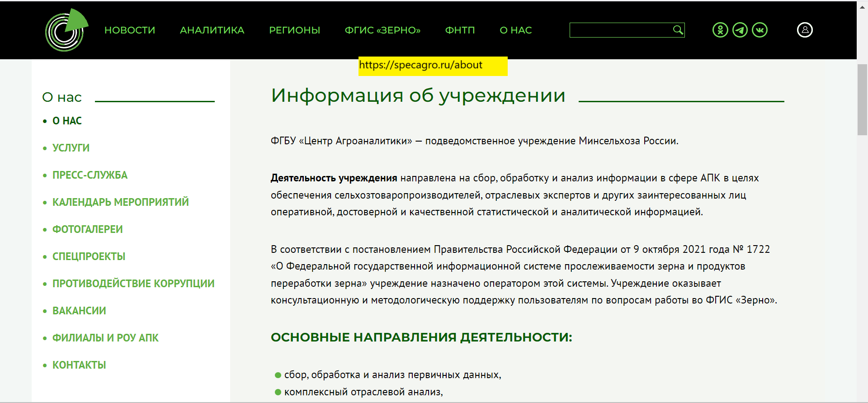Open the НОВОСТИ menu item

click(130, 30)
